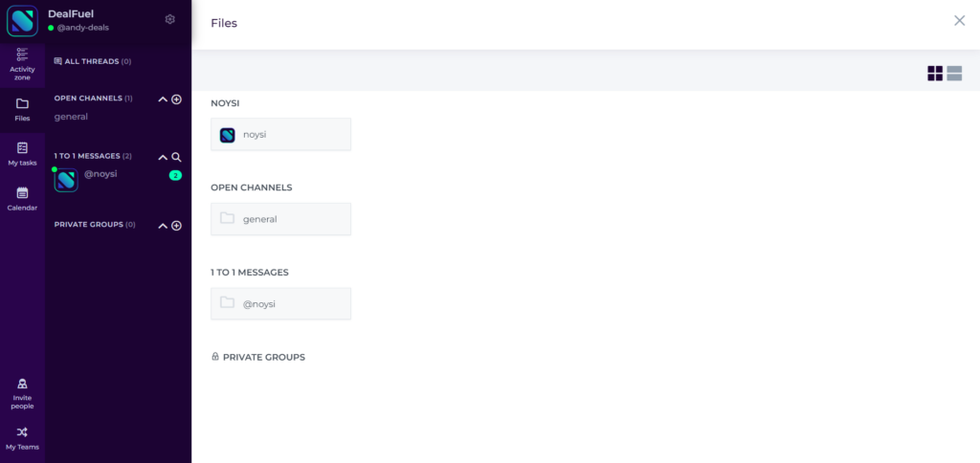Select the general channel in sidebar

pos(71,117)
